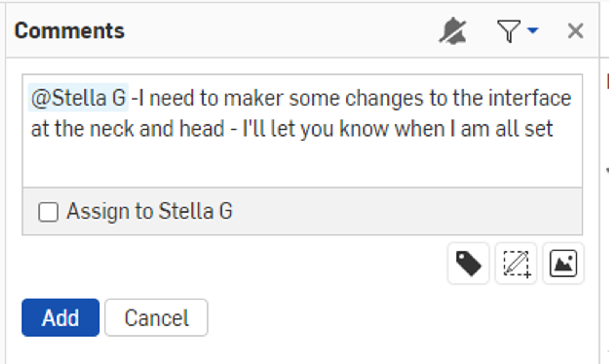
Task: Click the attach image icon
Action: (x=563, y=264)
